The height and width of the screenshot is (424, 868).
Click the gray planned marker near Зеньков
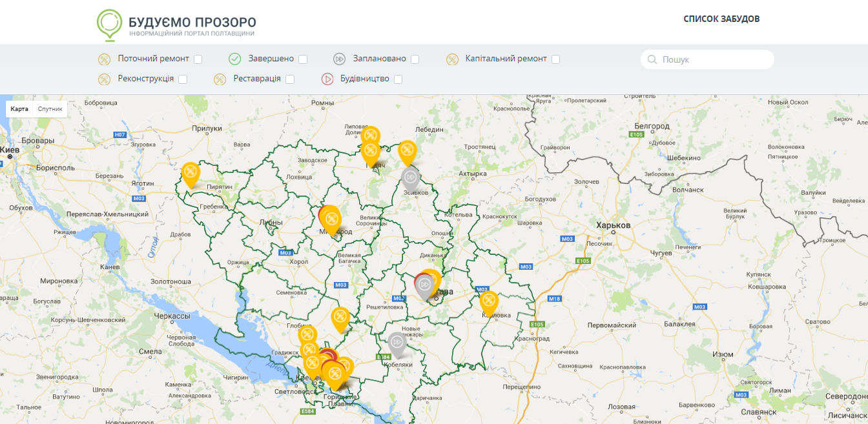coord(410,177)
